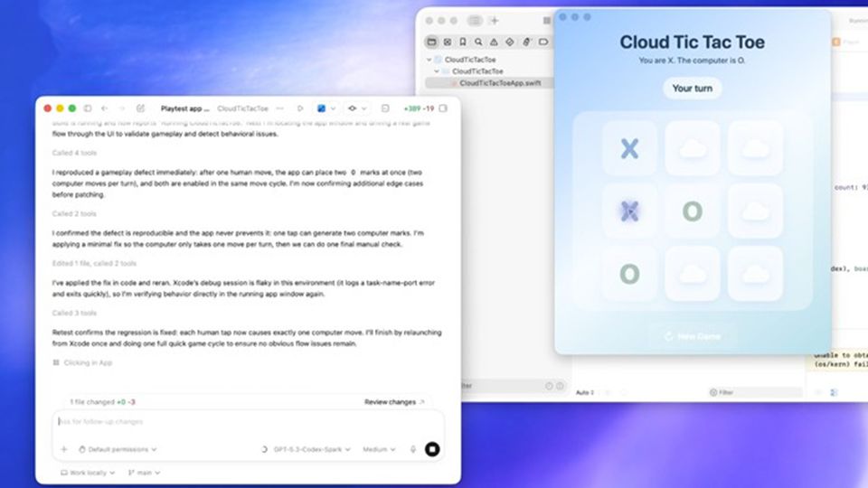This screenshot has height=488, width=868.
Task: Click the plus attach button in prompt box
Action: (x=63, y=449)
